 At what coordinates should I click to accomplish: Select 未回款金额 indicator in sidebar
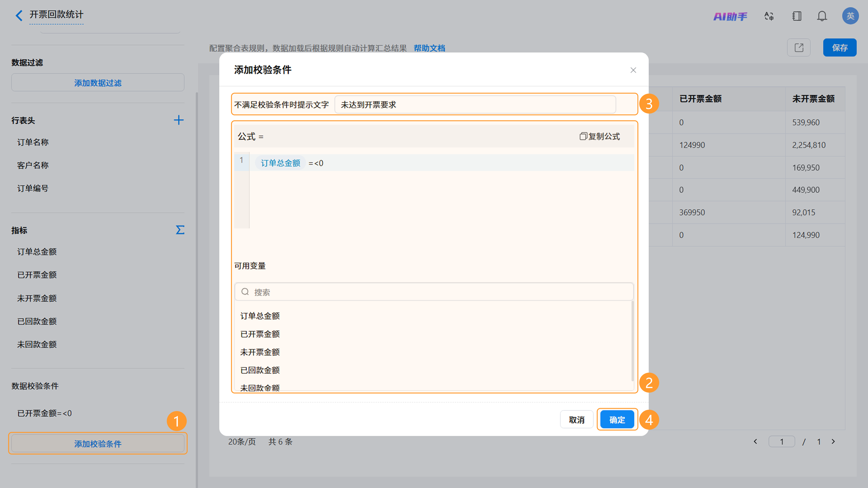tap(37, 344)
